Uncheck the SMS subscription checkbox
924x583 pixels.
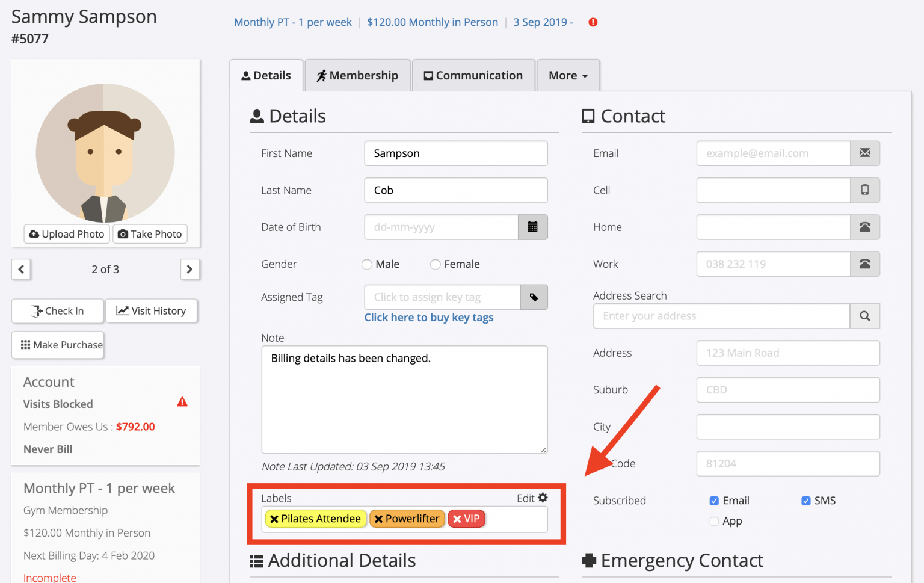tap(806, 501)
